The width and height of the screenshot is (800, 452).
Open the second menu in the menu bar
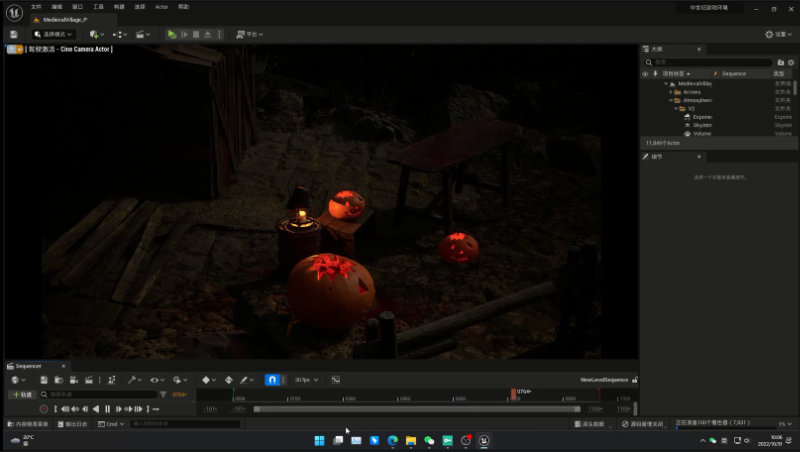(x=57, y=7)
